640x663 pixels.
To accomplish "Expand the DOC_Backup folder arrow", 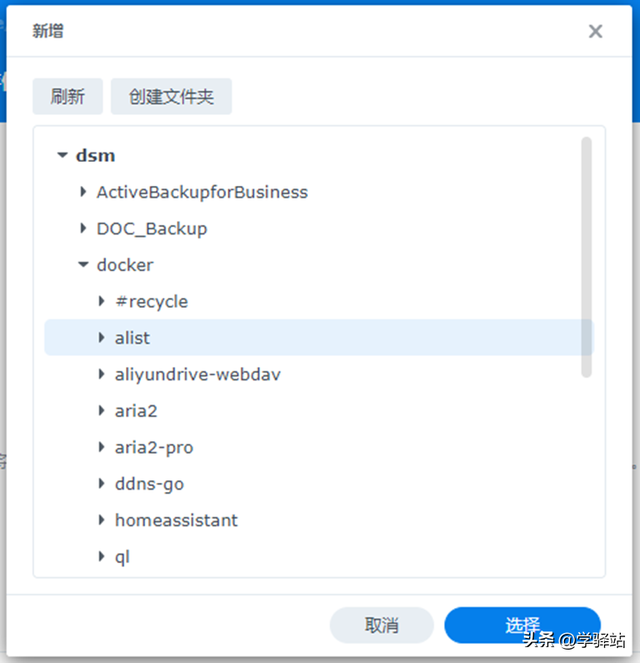I will point(83,228).
